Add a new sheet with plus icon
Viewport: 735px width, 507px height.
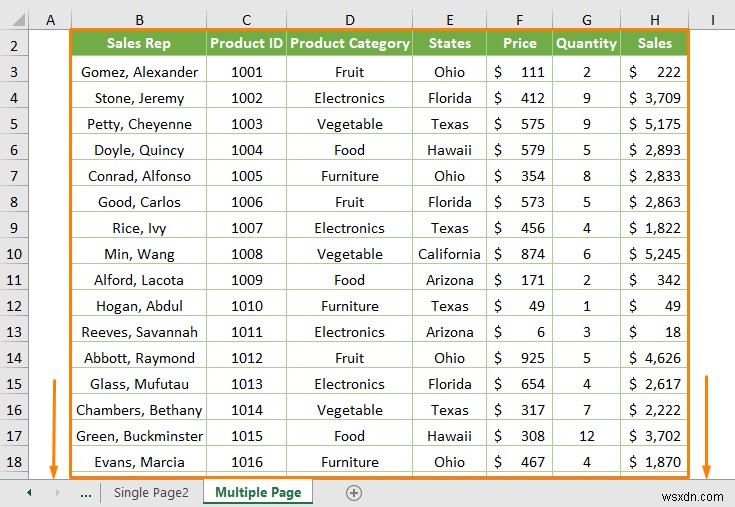[x=353, y=492]
